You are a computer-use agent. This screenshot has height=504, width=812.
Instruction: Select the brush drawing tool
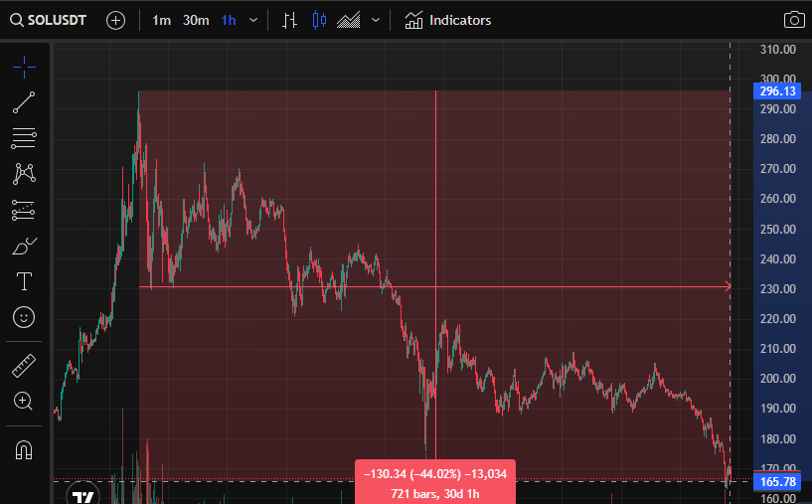point(24,247)
